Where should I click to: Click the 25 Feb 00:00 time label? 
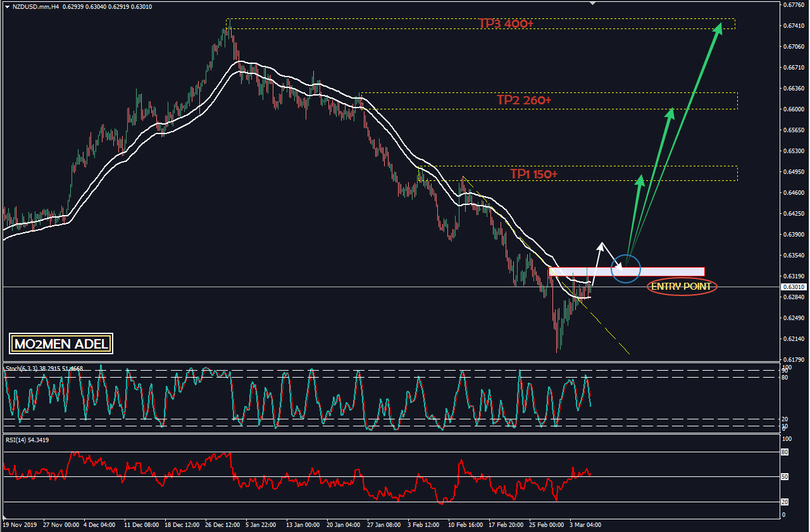tap(545, 524)
